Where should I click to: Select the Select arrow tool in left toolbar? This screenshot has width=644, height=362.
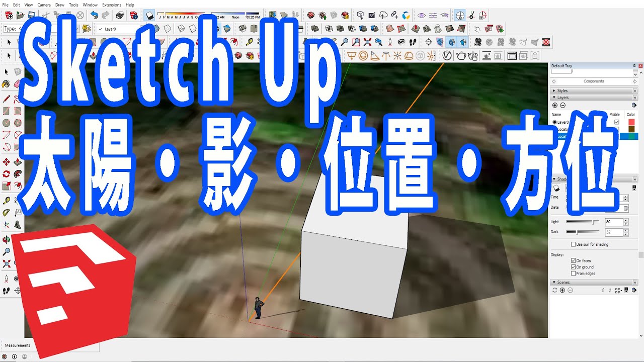pos(7,72)
